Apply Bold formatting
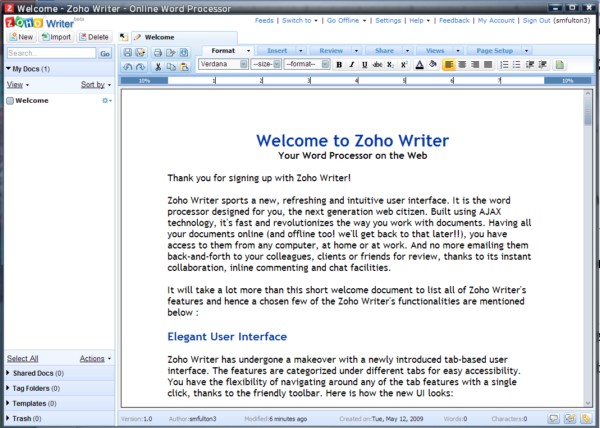This screenshot has height=428, width=600. click(339, 65)
